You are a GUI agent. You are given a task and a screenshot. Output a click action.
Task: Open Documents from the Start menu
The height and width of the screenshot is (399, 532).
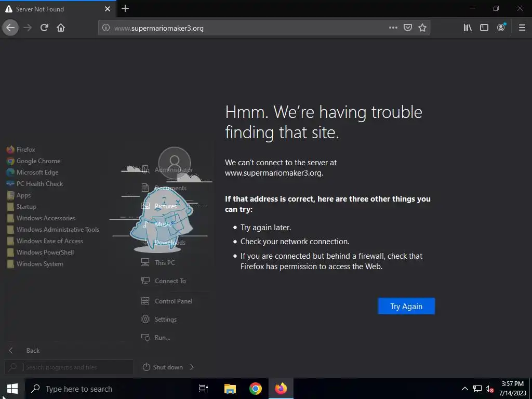click(x=164, y=188)
